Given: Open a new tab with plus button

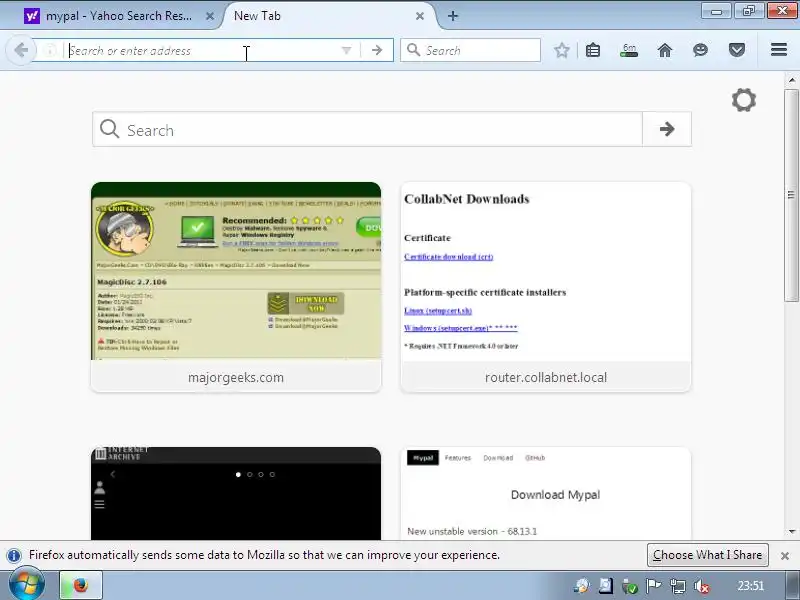Looking at the screenshot, I should pos(453,16).
